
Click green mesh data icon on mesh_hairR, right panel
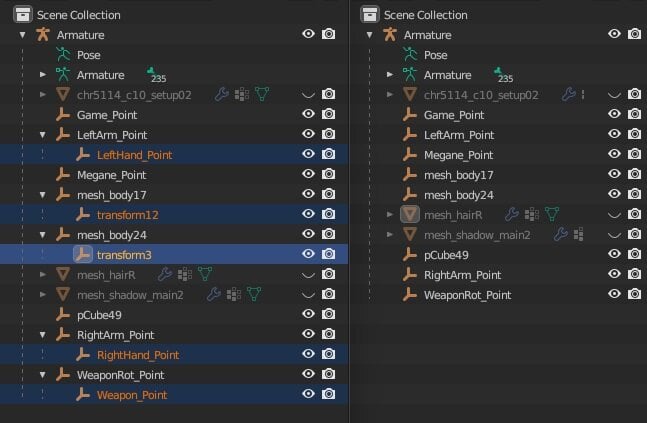(x=552, y=214)
